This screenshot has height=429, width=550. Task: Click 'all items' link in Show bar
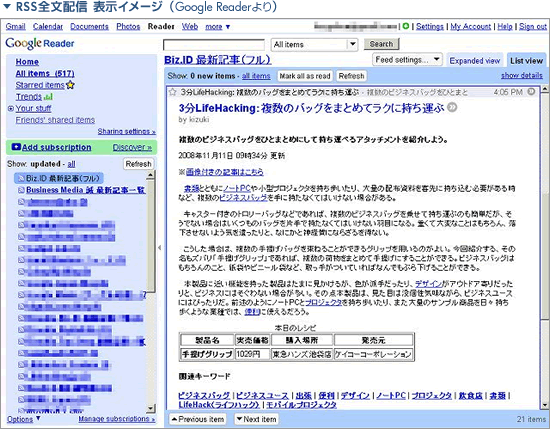point(256,76)
